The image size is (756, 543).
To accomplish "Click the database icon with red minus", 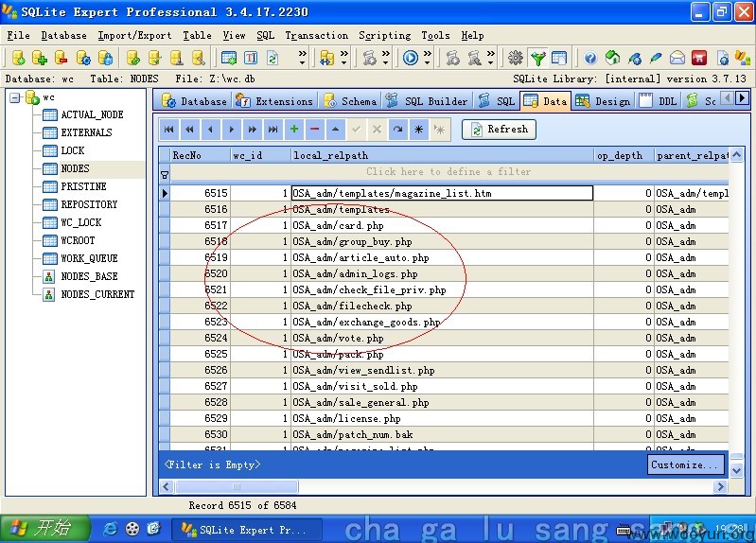I will [x=62, y=58].
